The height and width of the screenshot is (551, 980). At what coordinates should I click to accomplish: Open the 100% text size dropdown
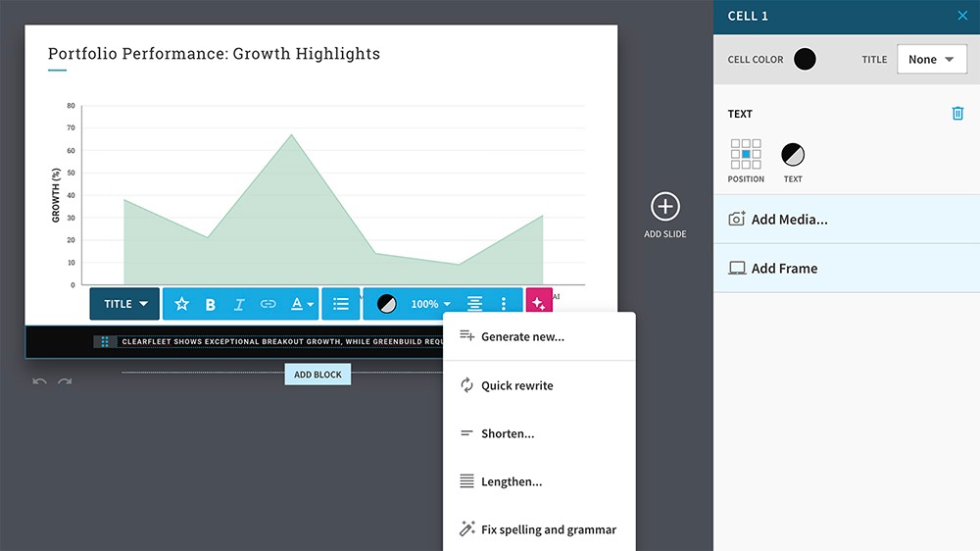click(430, 304)
